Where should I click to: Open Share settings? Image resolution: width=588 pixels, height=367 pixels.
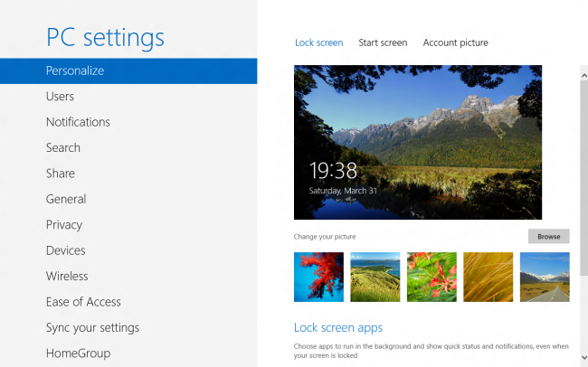pos(61,174)
